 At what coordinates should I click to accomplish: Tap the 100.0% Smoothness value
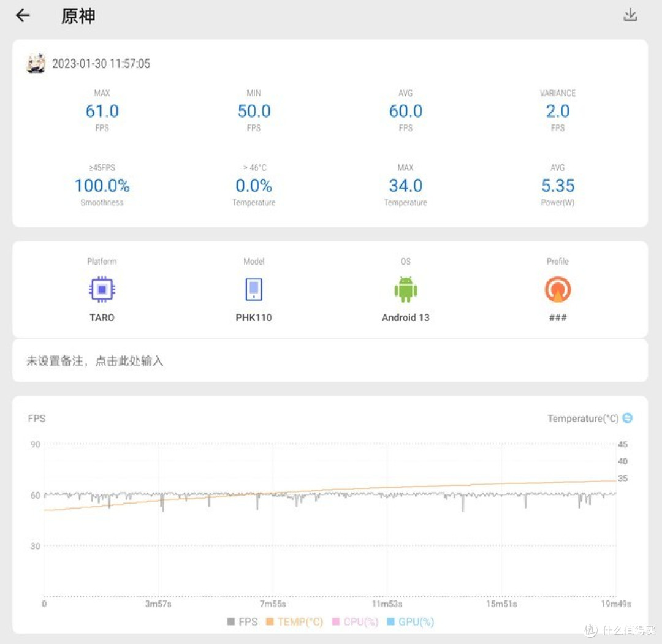click(x=102, y=186)
